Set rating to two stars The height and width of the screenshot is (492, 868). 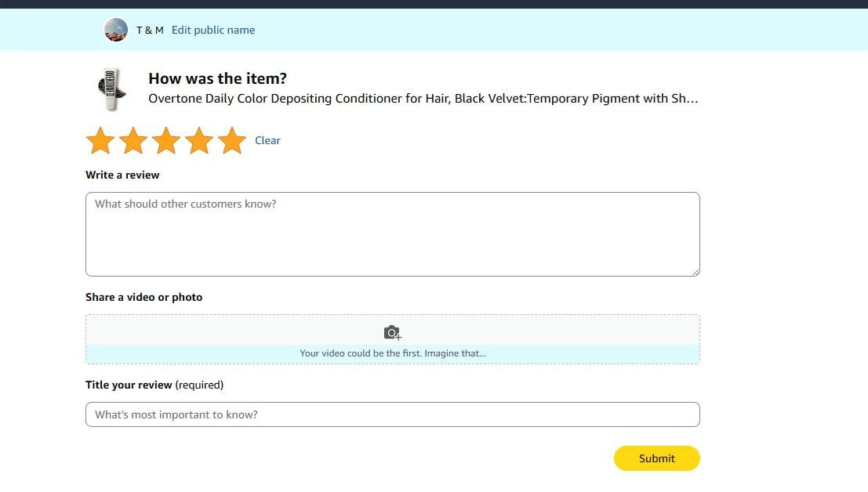[133, 141]
